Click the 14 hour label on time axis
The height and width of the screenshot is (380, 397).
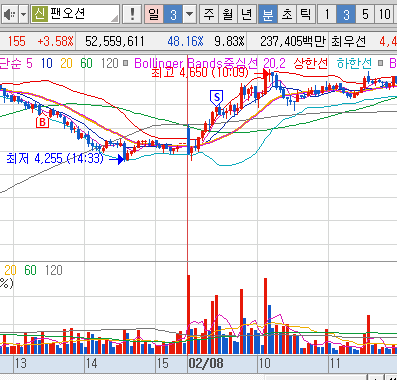[x=91, y=363]
